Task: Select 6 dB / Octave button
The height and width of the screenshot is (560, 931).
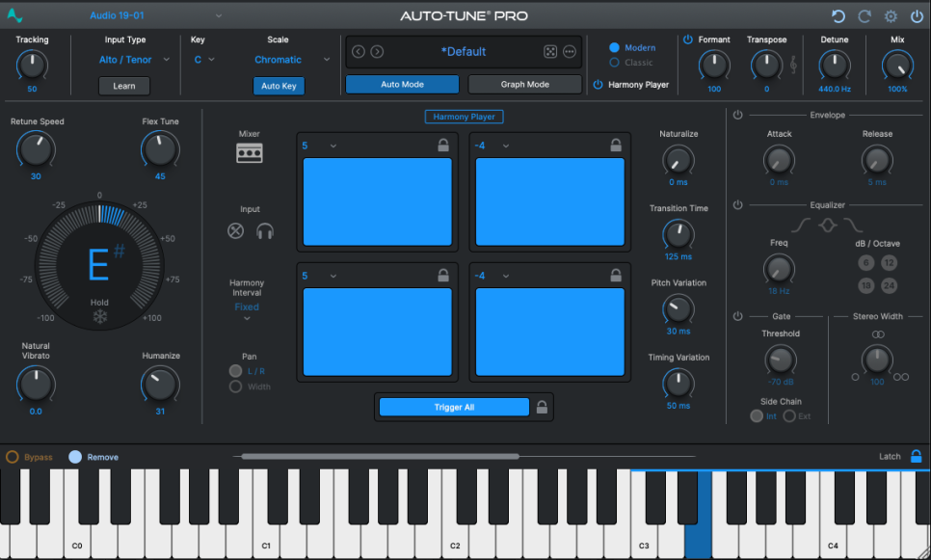Action: pyautogui.click(x=865, y=262)
